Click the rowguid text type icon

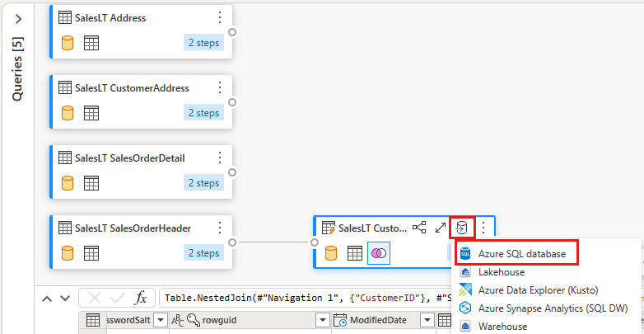(x=177, y=320)
